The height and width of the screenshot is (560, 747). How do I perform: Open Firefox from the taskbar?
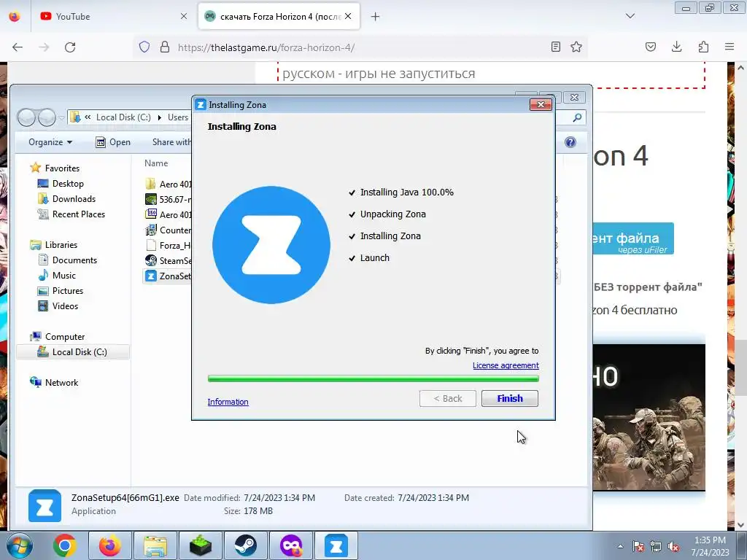click(110, 545)
